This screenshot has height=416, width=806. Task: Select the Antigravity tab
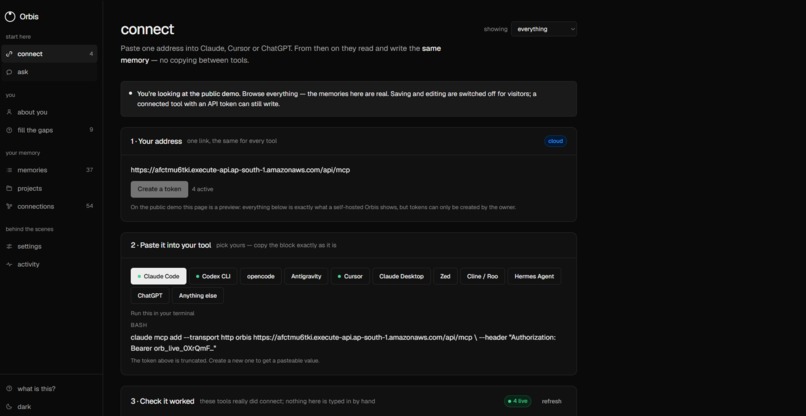(306, 276)
